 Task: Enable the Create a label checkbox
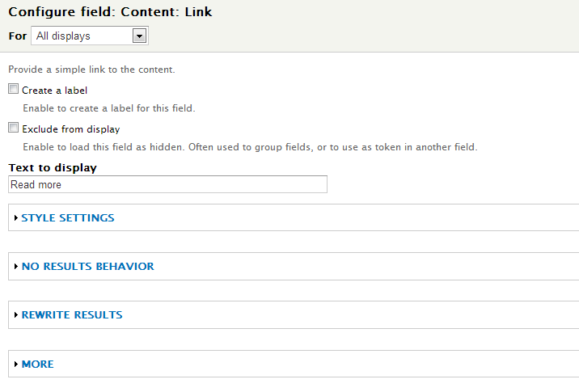point(13,89)
